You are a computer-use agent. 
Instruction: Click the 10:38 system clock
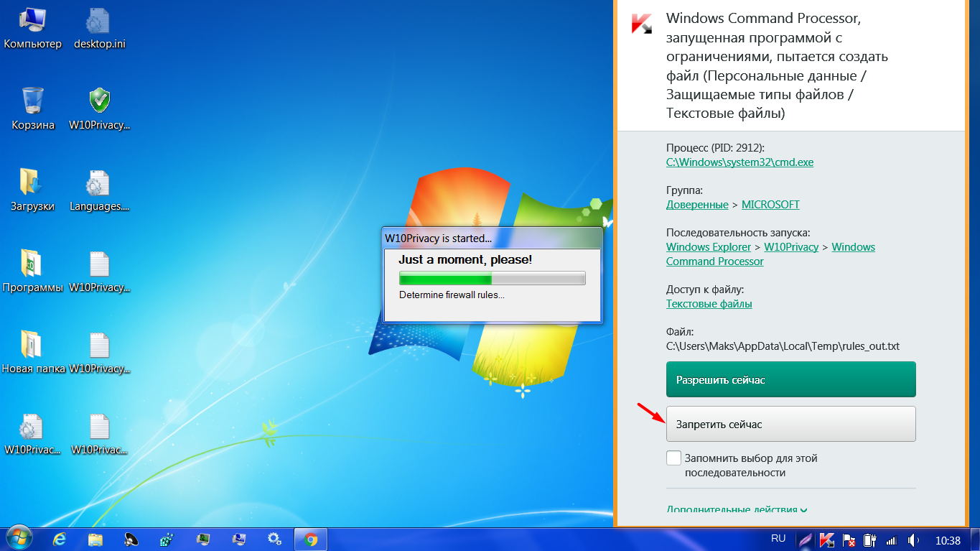pyautogui.click(x=948, y=540)
